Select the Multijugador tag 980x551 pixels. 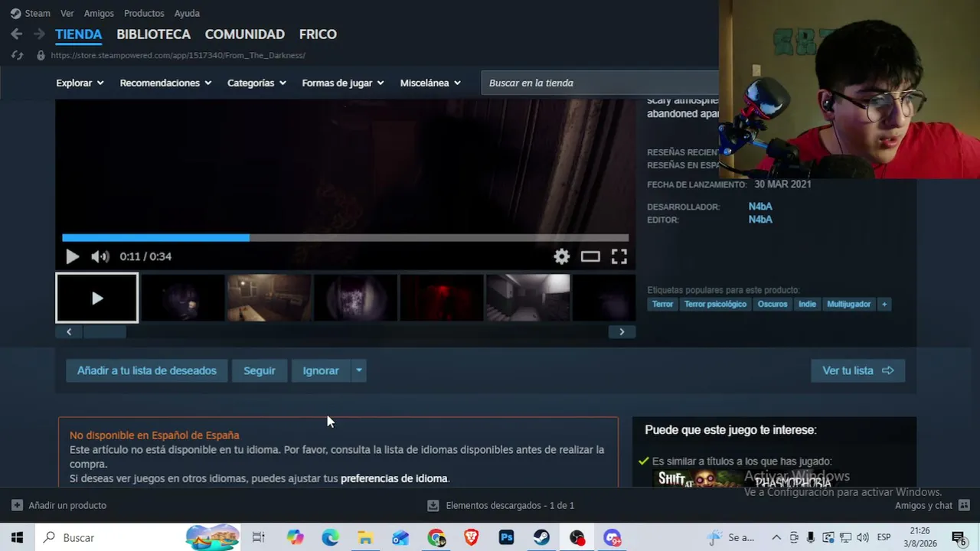(849, 304)
